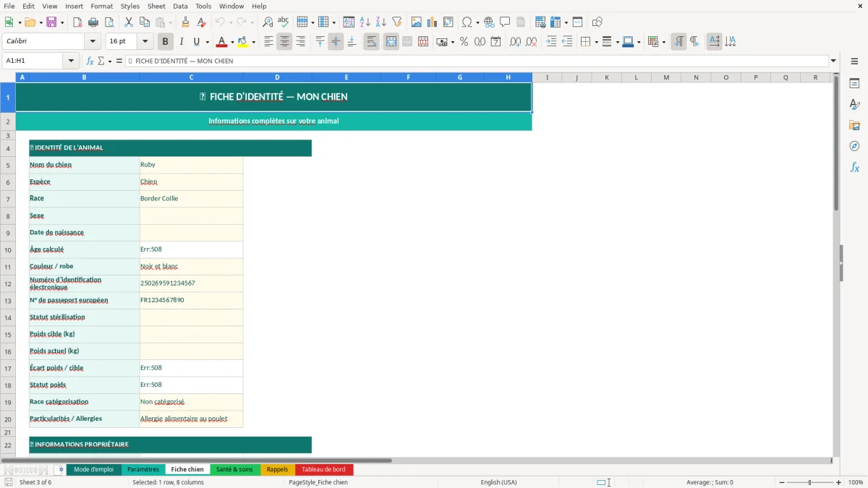868x488 pixels.
Task: Select cell containing Border Collie
Action: (191, 199)
